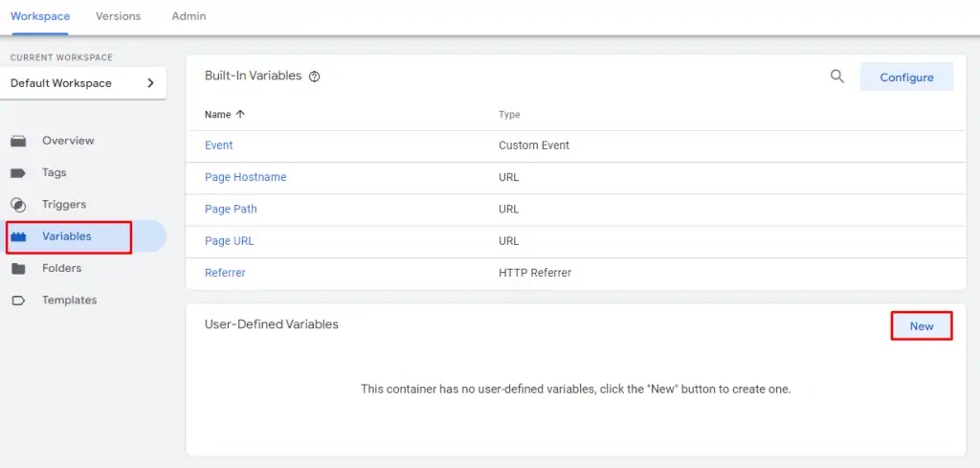980x468 pixels.
Task: Open search in Built-In Variables
Action: click(837, 77)
